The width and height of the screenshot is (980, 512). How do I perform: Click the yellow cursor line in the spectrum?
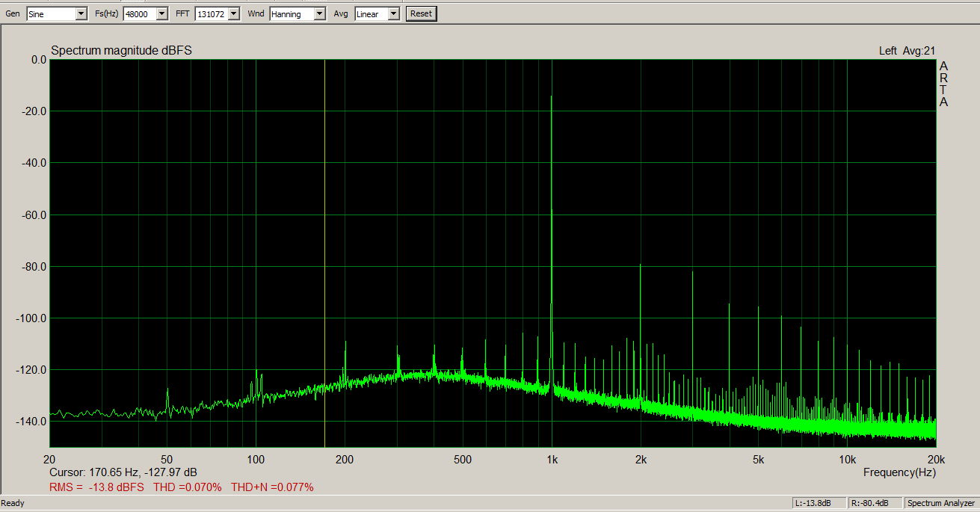tap(324, 254)
